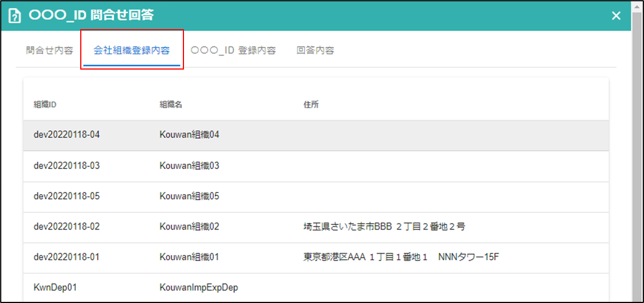Open the ○○○_ID 登録内容 tab
This screenshot has height=303, width=644.
(233, 50)
